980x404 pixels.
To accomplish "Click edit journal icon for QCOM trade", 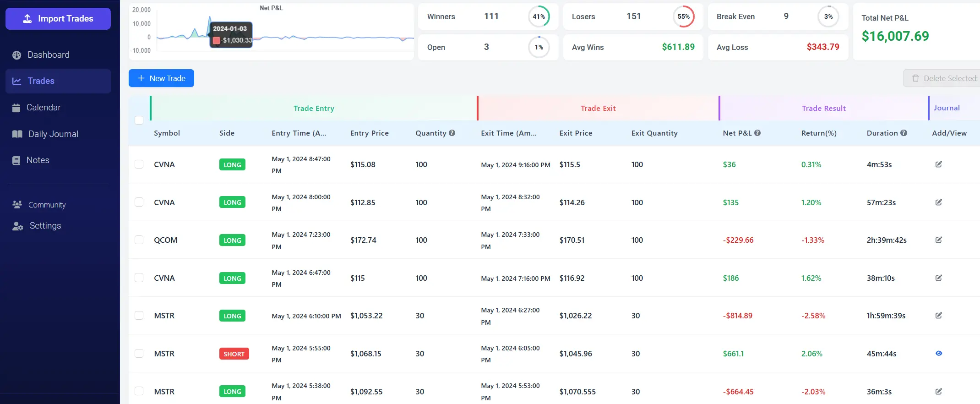I will click(938, 240).
